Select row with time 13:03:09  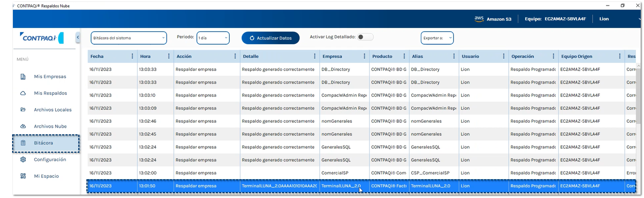[362, 108]
